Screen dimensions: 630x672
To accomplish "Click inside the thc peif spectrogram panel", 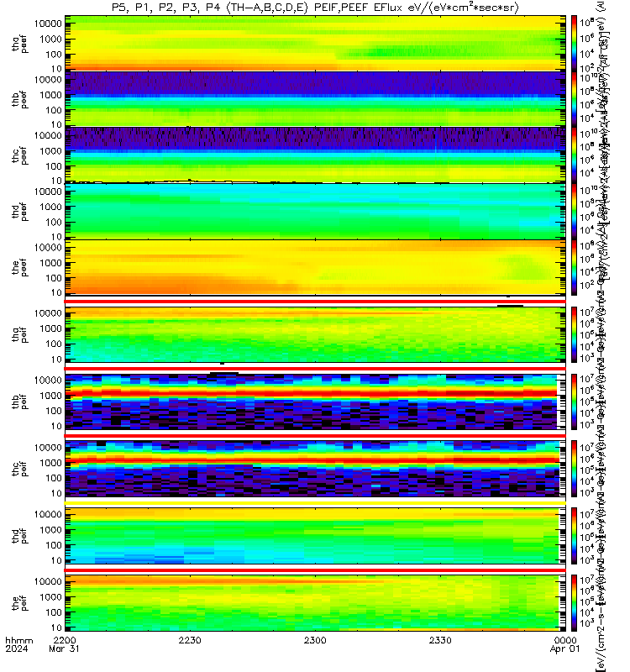I will pyautogui.click(x=315, y=469).
